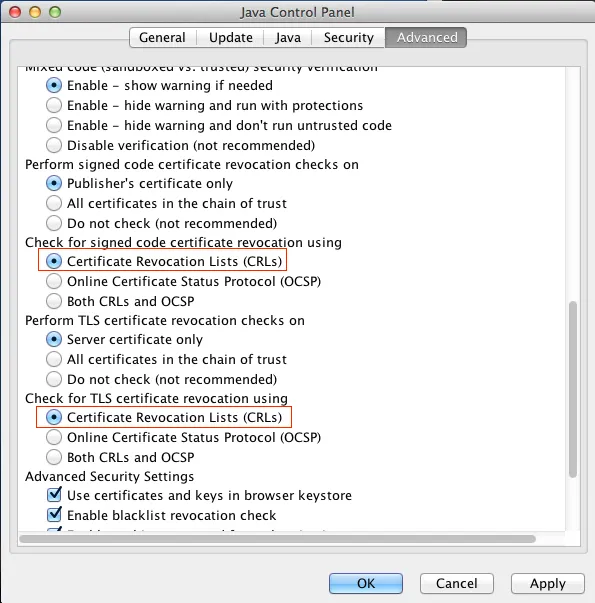Click 'Check for TLS certificate revocation using' heading
The image size is (595, 603).
pos(157,399)
